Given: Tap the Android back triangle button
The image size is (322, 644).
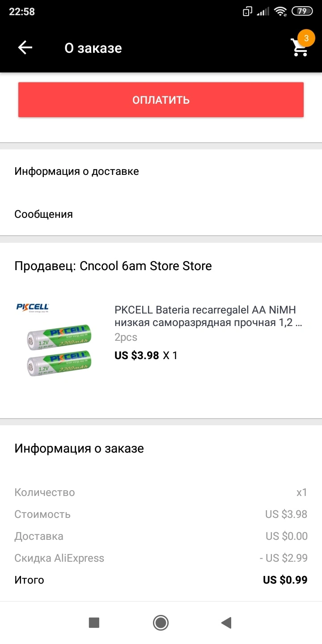Looking at the screenshot, I should tap(226, 622).
